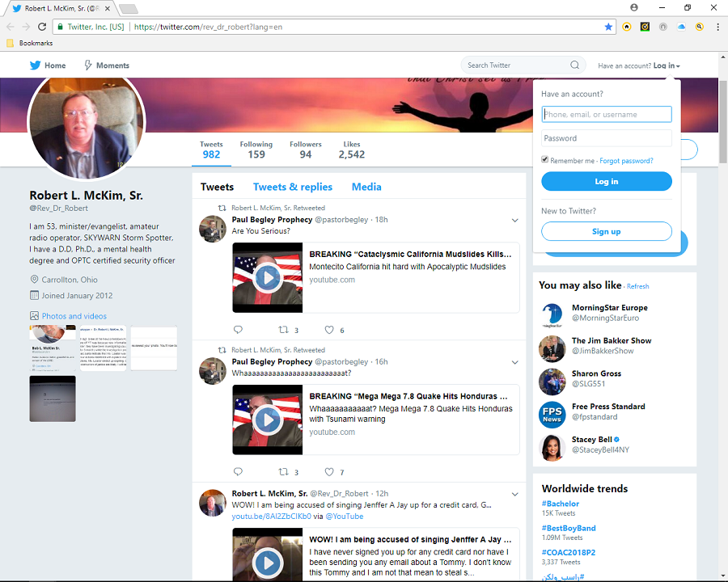Reply to the 'Are You Serious?' tweet

(x=238, y=330)
